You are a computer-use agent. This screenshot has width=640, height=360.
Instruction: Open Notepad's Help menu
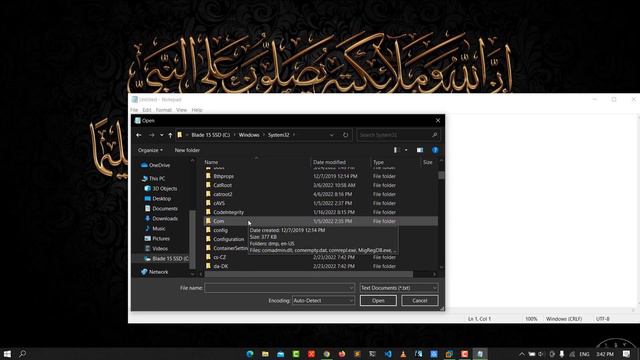pyautogui.click(x=197, y=110)
